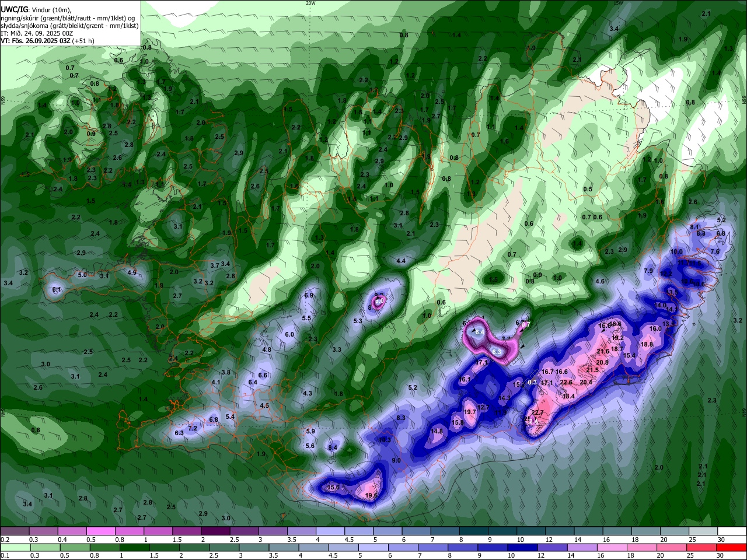Viewport: 747px width, 560px height.
Task: Click the 'rigning/skúrir' legend description line
Action: (x=69, y=17)
